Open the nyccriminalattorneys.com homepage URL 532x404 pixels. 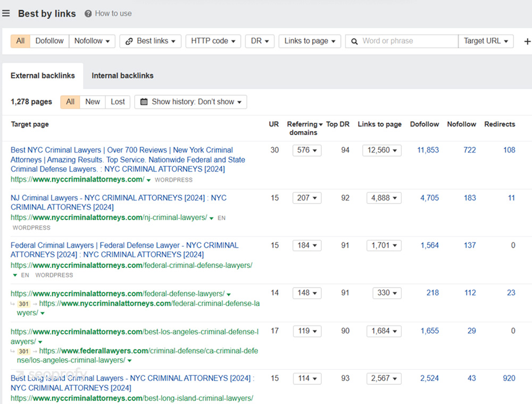tap(77, 180)
